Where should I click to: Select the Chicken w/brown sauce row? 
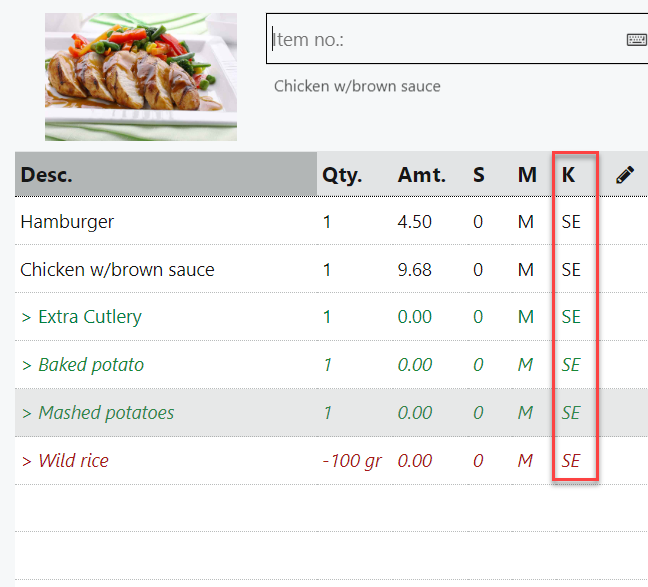tap(117, 270)
